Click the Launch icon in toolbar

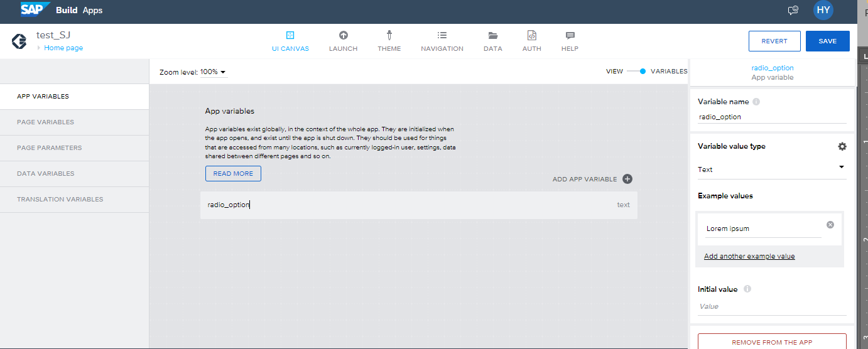pos(343,36)
